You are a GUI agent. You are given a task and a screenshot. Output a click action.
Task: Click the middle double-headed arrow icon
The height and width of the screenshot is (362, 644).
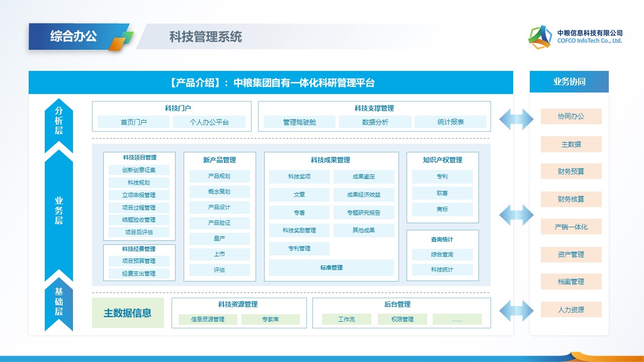(516, 215)
